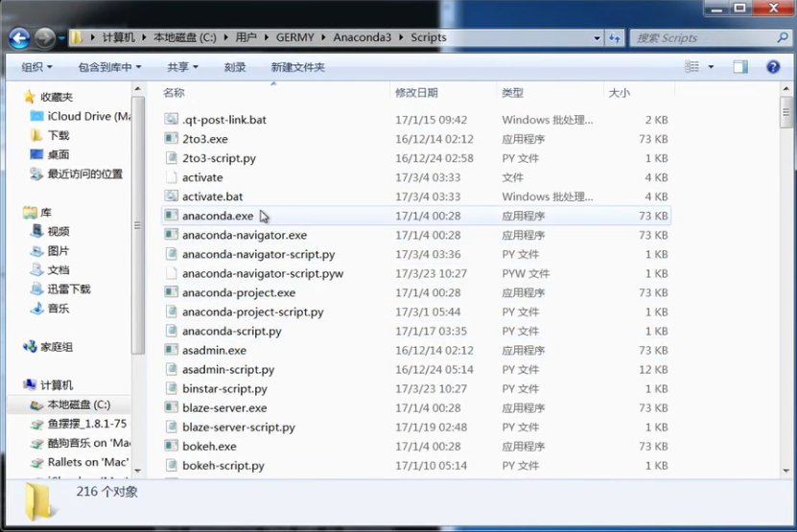Select the binstar-script.py file name

pos(224,389)
